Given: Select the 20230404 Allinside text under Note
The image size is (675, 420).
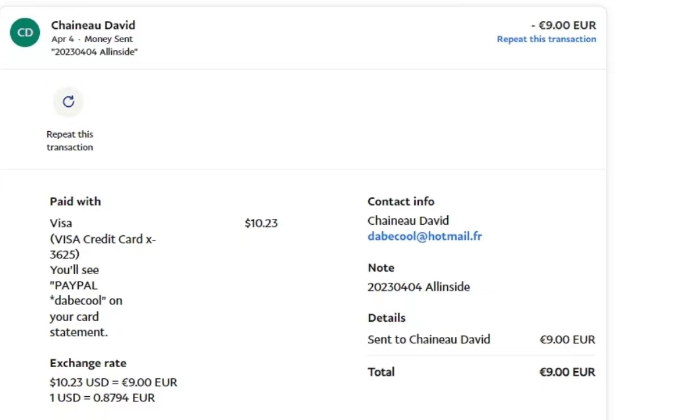Looking at the screenshot, I should [418, 287].
